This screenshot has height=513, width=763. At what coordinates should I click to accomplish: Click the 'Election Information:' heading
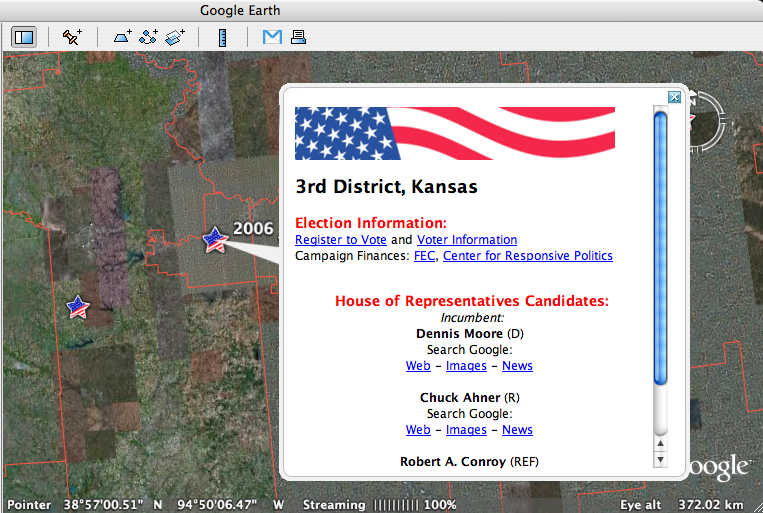tap(371, 223)
